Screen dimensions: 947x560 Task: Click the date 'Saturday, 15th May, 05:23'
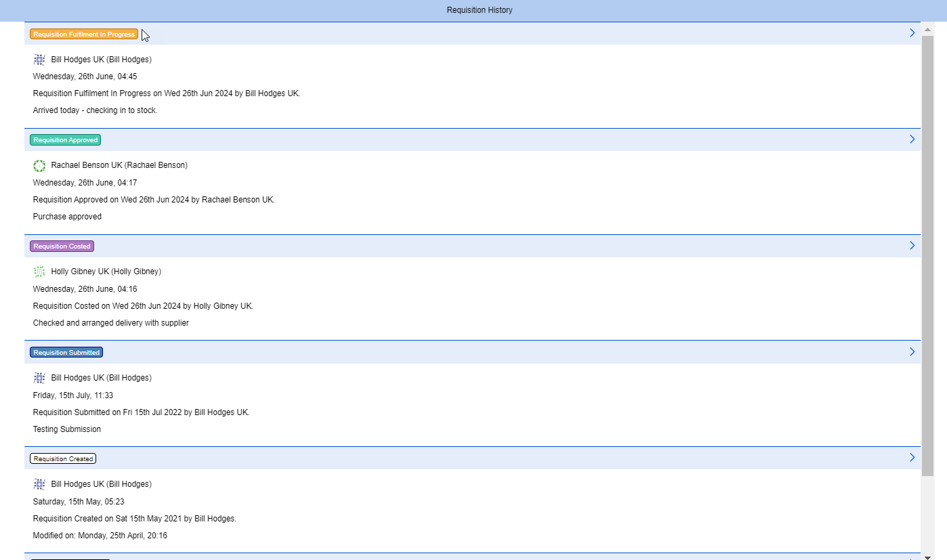pos(79,502)
